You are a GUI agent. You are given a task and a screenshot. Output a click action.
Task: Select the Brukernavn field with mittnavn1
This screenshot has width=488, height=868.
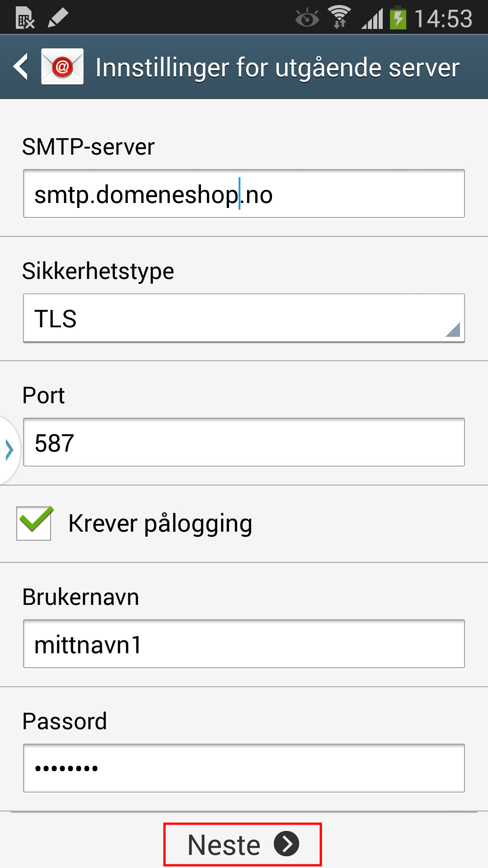pos(244,644)
